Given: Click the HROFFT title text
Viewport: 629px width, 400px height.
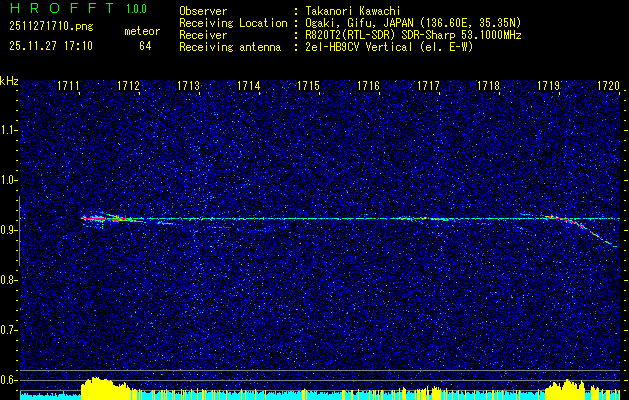Looking at the screenshot, I should coord(62,8).
